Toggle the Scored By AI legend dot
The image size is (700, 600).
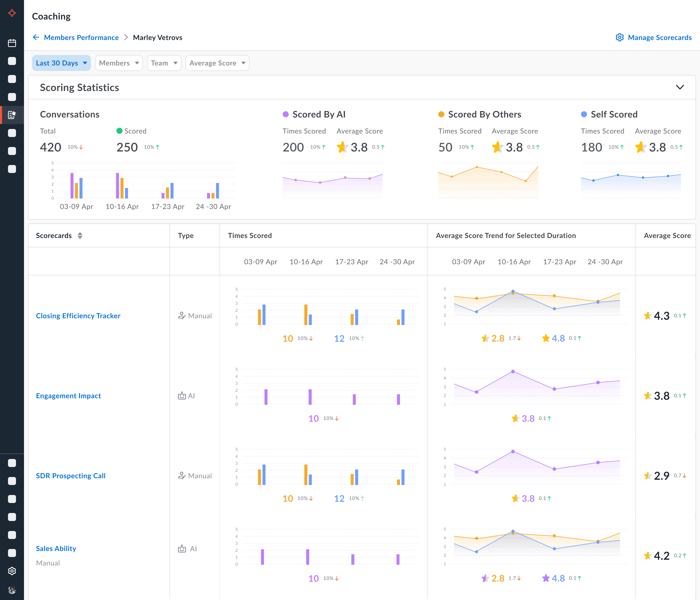tap(285, 114)
